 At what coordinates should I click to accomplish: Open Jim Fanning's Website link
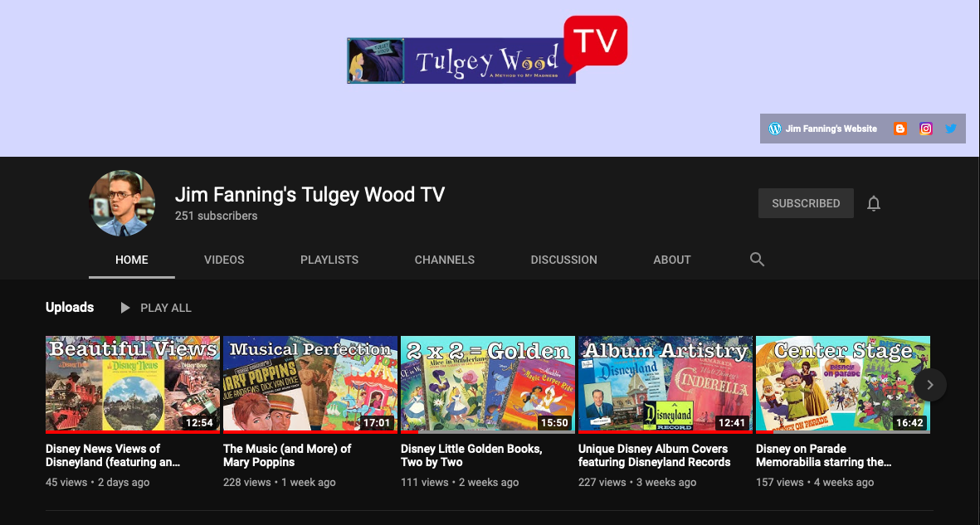click(x=831, y=129)
